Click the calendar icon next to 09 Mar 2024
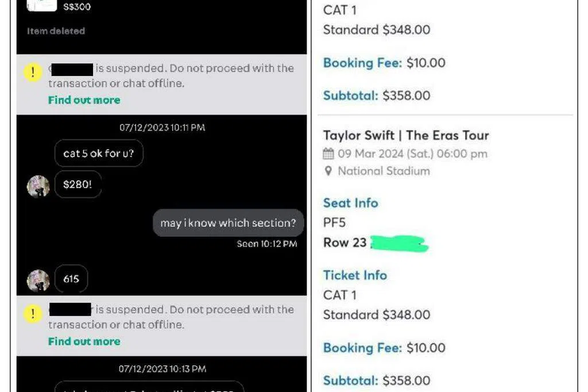This screenshot has width=588, height=392. coord(328,154)
